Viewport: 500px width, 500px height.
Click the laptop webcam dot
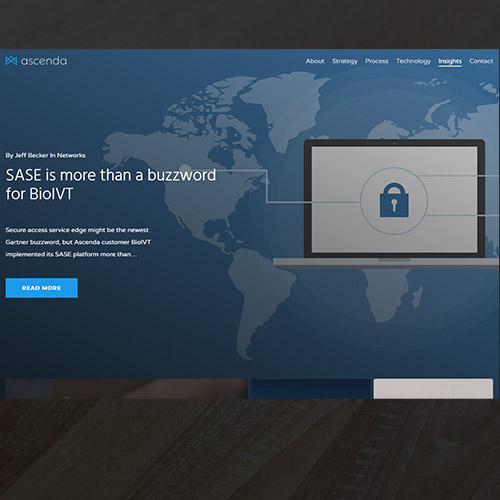point(394,144)
